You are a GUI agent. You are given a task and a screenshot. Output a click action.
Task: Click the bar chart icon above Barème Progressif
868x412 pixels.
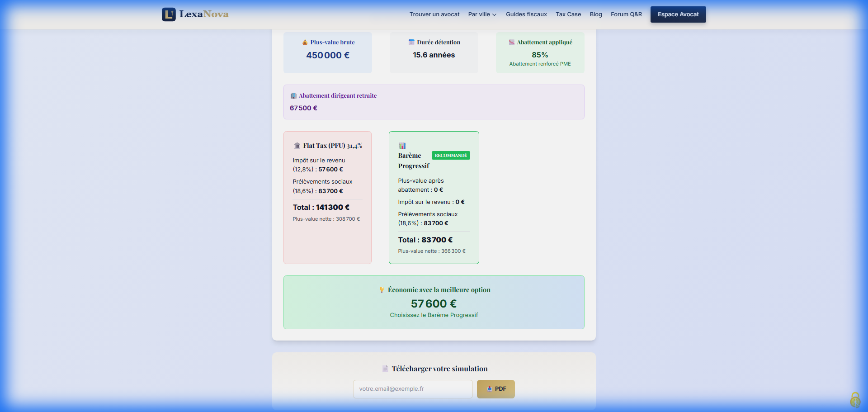[402, 146]
